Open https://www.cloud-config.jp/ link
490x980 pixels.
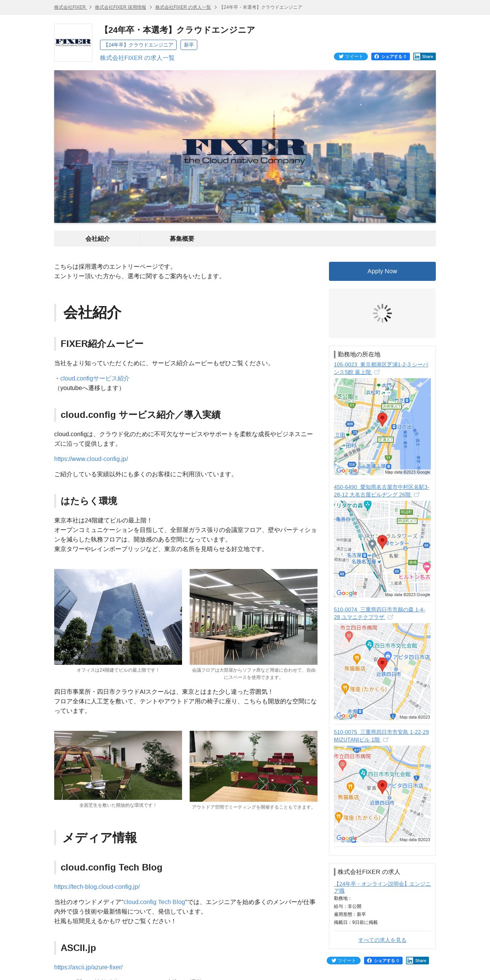point(91,459)
